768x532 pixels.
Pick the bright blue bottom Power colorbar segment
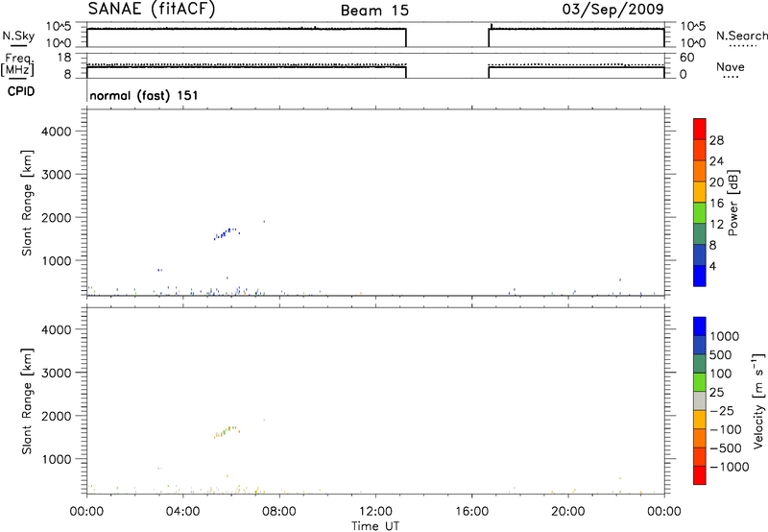pyautogui.click(x=700, y=276)
